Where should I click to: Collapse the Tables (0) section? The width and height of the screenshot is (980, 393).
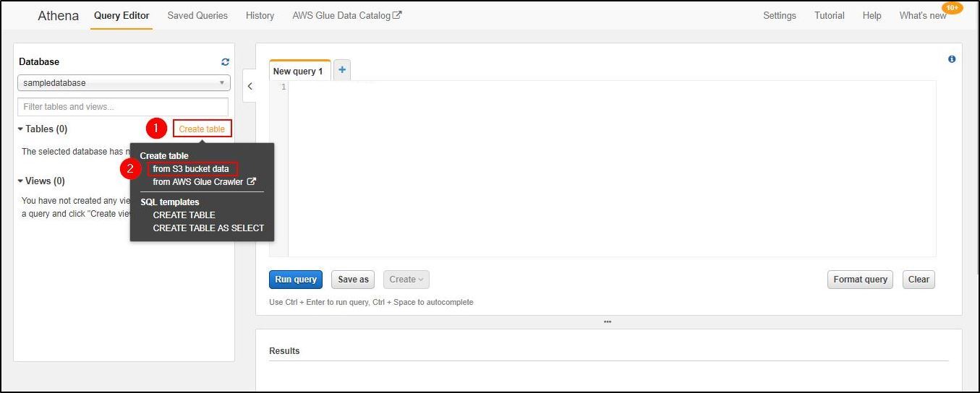(x=43, y=129)
